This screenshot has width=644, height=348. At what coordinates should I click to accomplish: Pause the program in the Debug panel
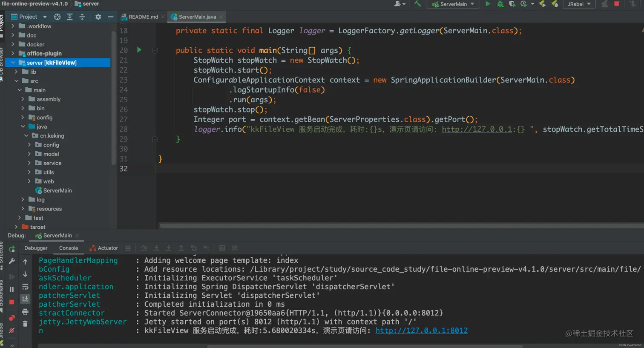12,289
